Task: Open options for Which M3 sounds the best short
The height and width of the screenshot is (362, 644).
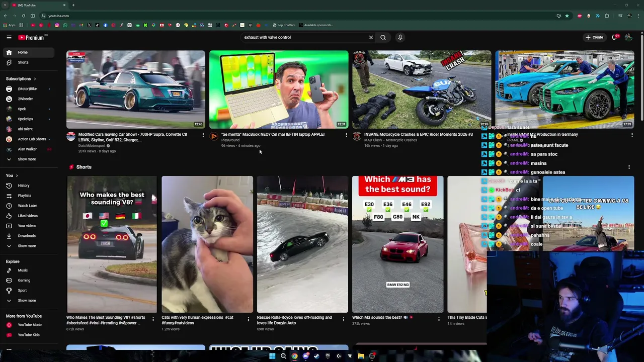Action: click(x=439, y=319)
